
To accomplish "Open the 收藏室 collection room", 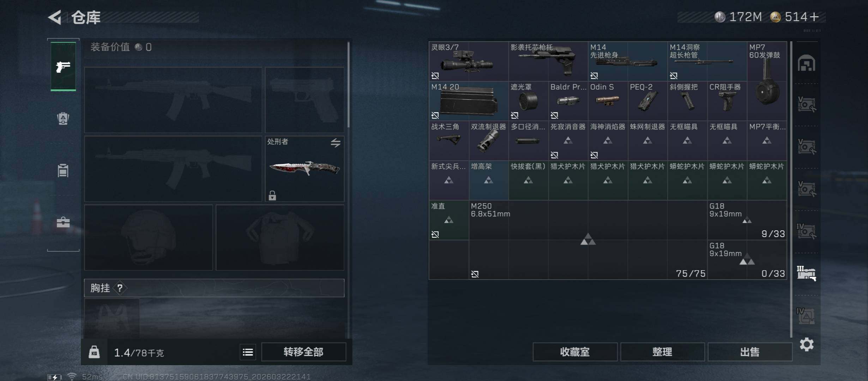I will click(575, 352).
